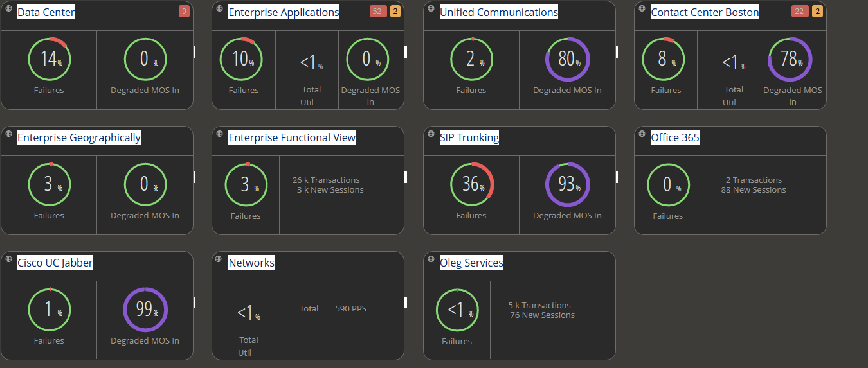Click the globe icon beside Contact Center Boston
The height and width of the screenshot is (368, 868).
click(642, 9)
